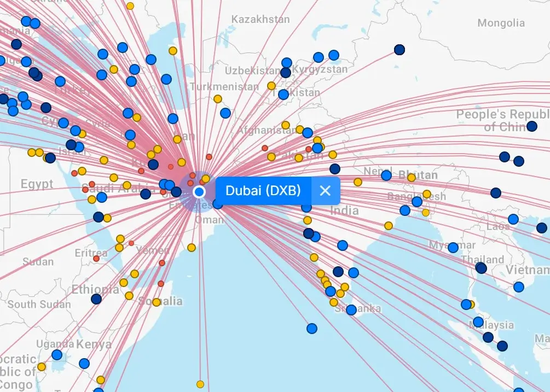The image size is (550, 392).
Task: Click the blue marker on southern Sri Lanka
Action: [x=351, y=310]
